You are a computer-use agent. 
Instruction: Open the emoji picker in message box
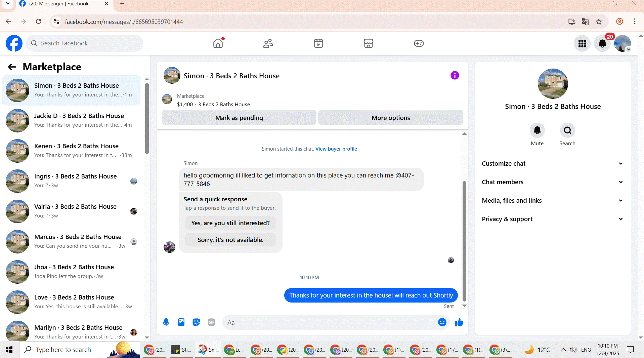442,322
